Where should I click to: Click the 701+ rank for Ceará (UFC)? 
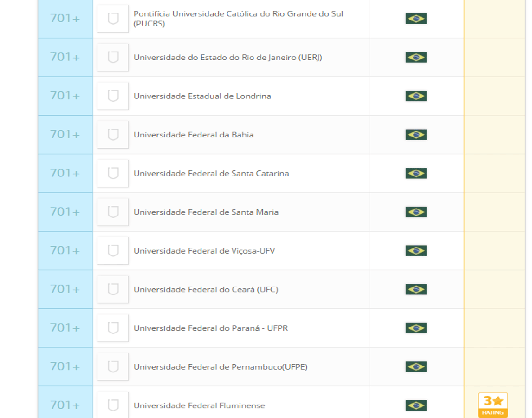[x=65, y=289]
